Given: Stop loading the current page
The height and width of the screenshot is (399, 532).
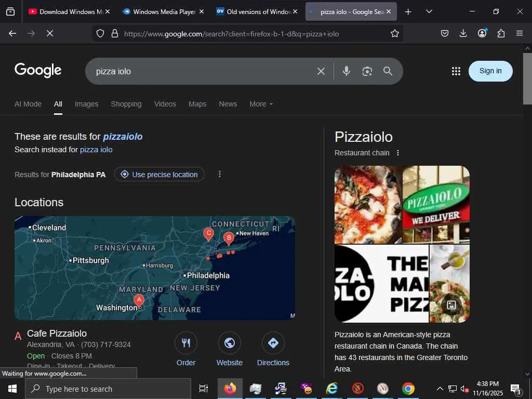Looking at the screenshot, I should (x=49, y=33).
